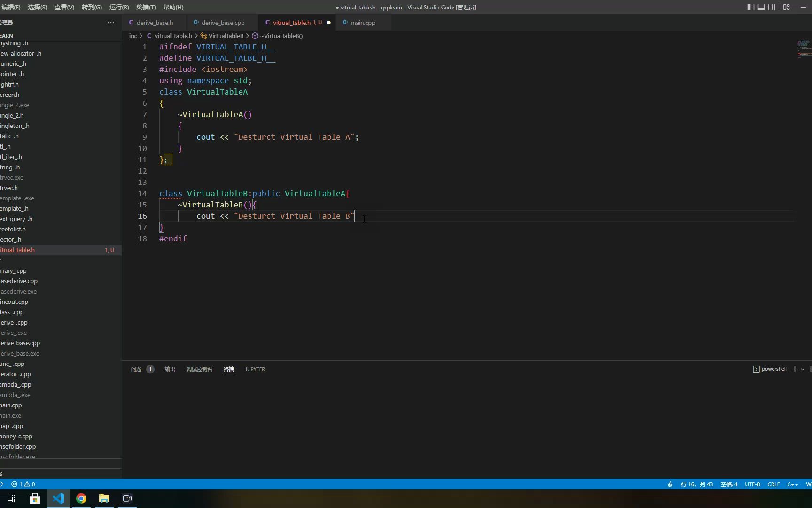812x508 pixels.
Task: Open File Explorer from taskbar
Action: pos(104,499)
